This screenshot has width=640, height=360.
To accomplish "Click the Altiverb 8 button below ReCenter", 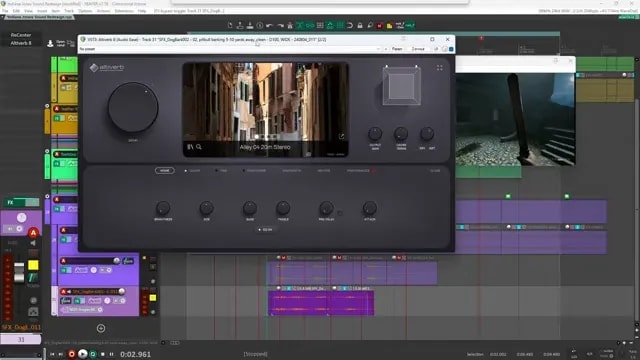I will point(21,43).
